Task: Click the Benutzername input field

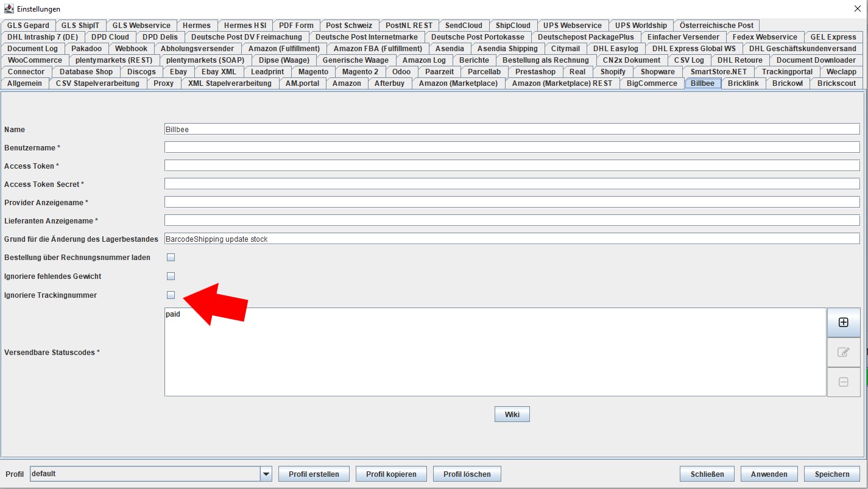Action: click(x=512, y=147)
